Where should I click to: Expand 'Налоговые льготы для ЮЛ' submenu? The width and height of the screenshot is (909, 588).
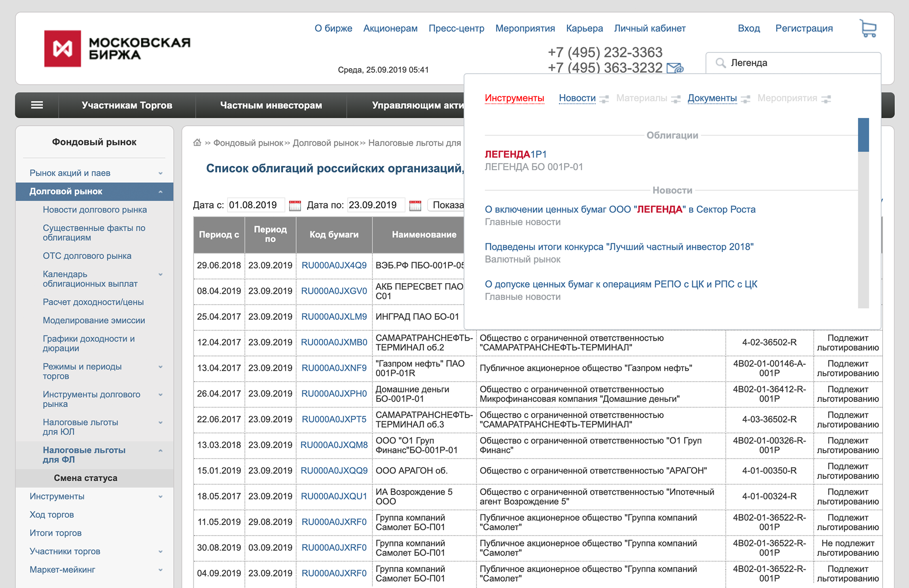click(160, 423)
